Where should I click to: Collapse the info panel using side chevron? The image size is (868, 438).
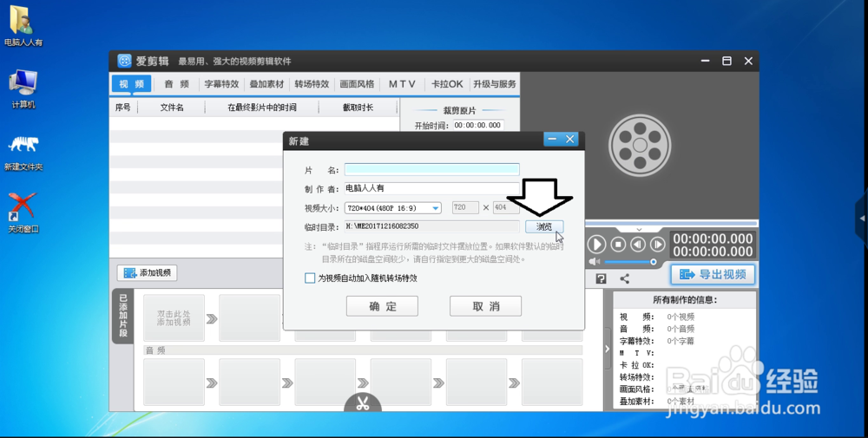(x=608, y=349)
